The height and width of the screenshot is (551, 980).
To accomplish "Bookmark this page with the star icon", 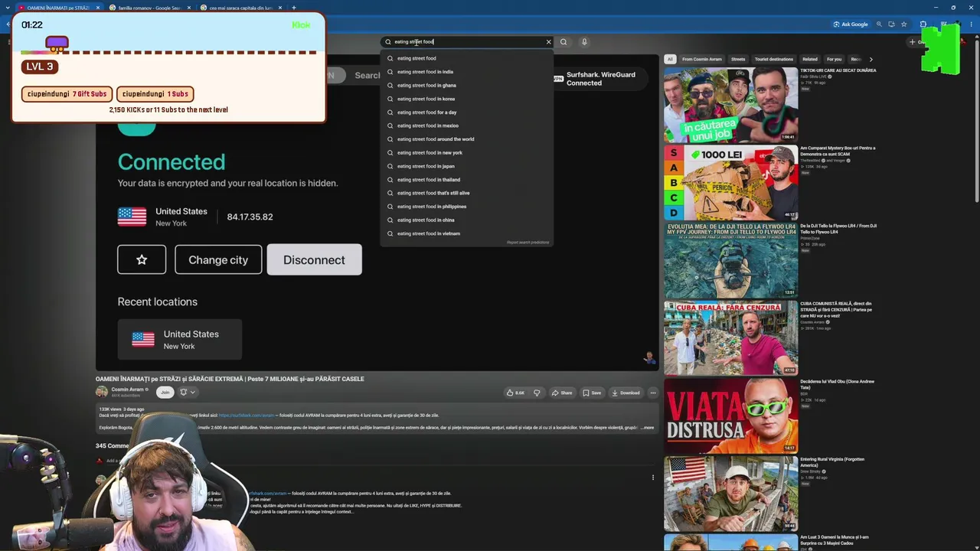I will (904, 24).
